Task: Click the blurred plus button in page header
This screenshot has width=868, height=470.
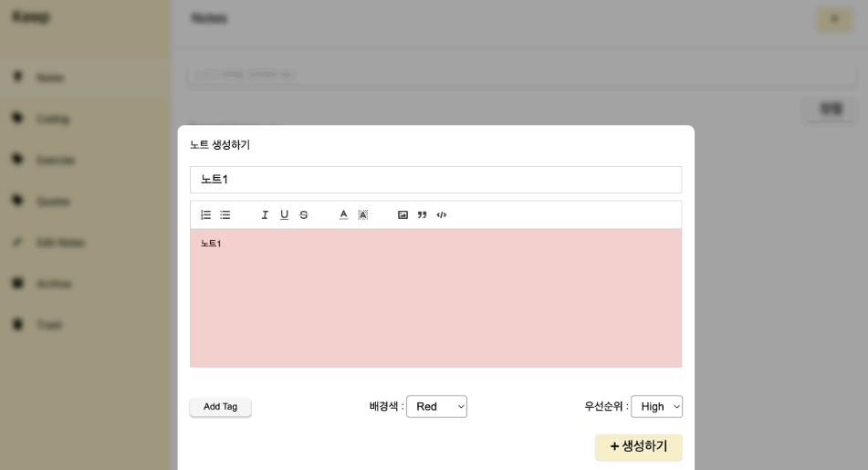Action: [x=835, y=19]
